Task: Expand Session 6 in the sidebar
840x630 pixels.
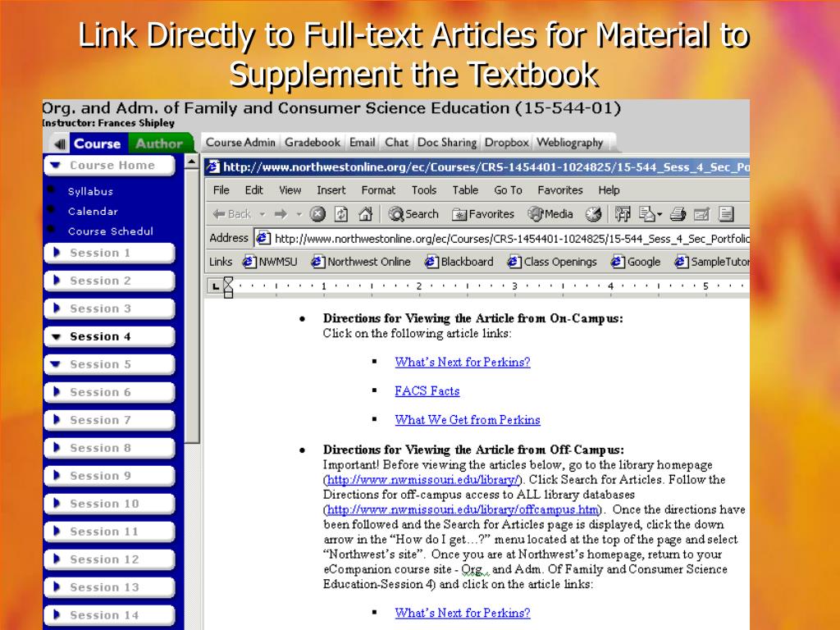Action: click(x=109, y=392)
